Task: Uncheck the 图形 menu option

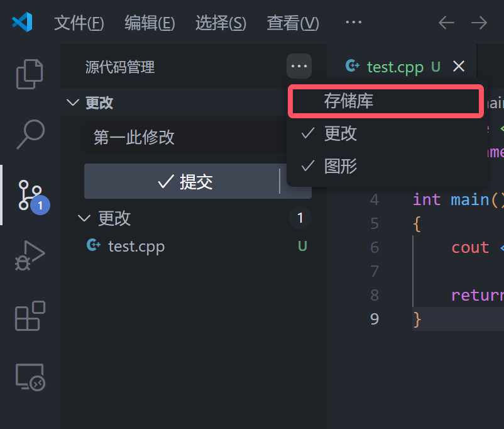Action: tap(341, 166)
